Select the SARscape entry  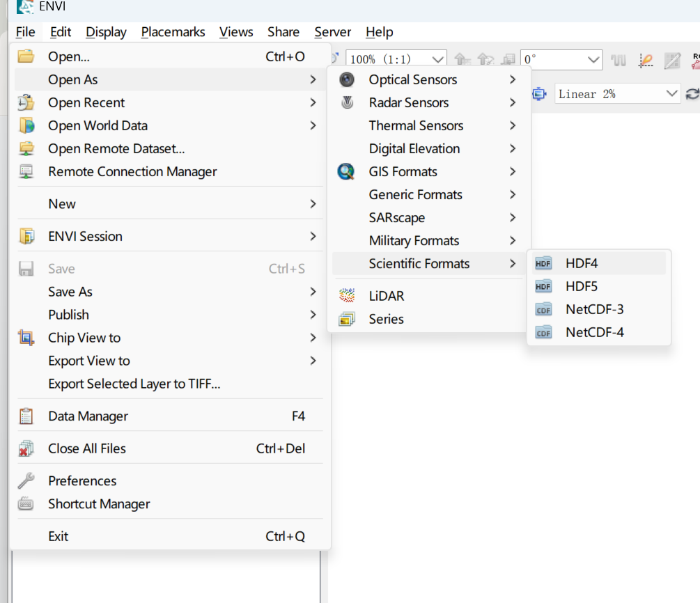point(427,218)
